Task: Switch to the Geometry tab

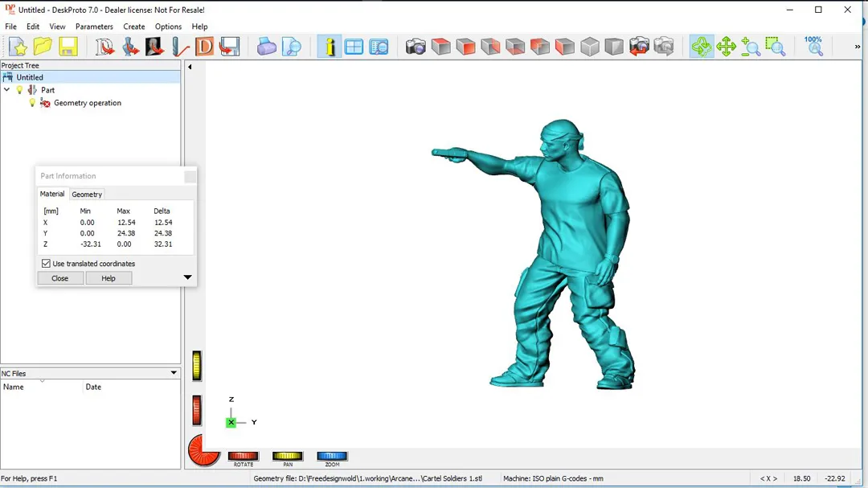Action: (x=87, y=195)
